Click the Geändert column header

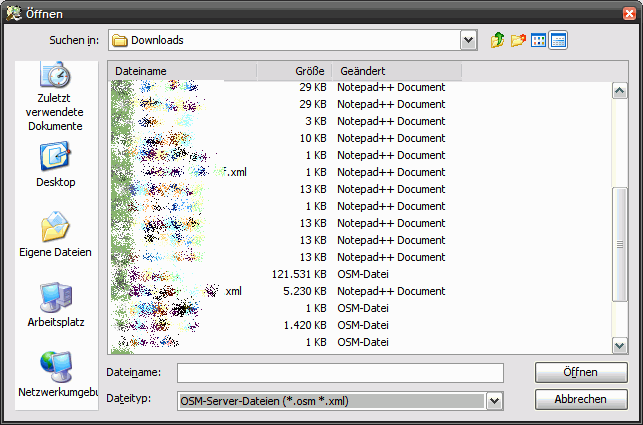(x=397, y=72)
